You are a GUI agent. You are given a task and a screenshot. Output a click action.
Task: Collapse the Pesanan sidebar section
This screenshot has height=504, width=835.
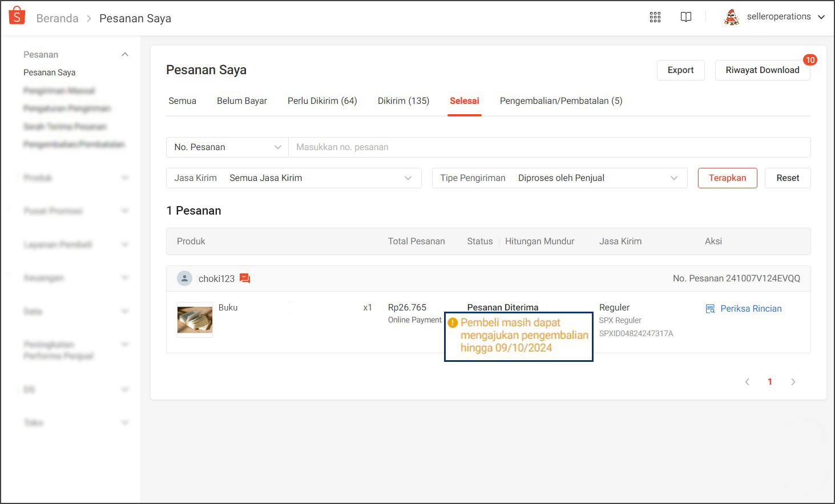[x=125, y=55]
